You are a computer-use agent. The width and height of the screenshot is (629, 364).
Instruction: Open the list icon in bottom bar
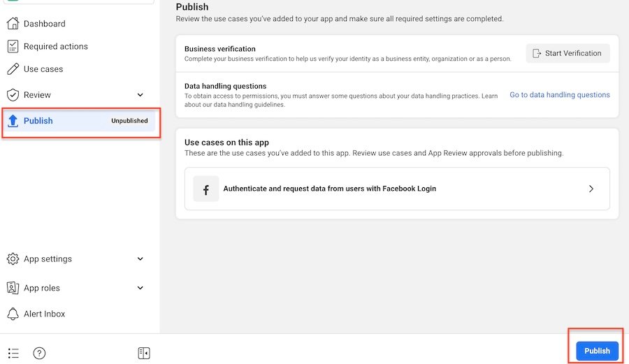click(13, 353)
